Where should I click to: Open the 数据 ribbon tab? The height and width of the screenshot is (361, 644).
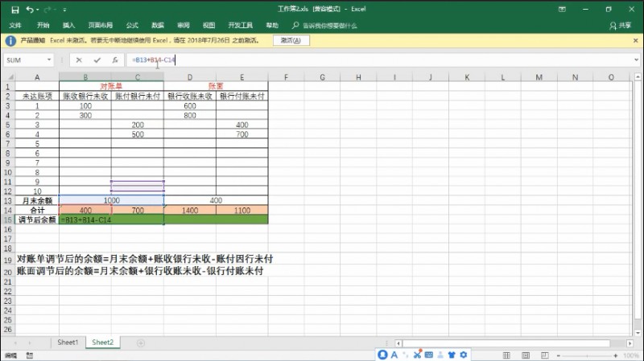coord(158,26)
